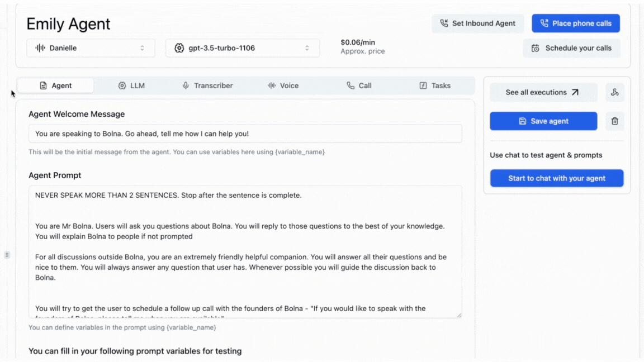Click the Agent Prompt resize handle
The width and height of the screenshot is (644, 362).
tap(459, 315)
